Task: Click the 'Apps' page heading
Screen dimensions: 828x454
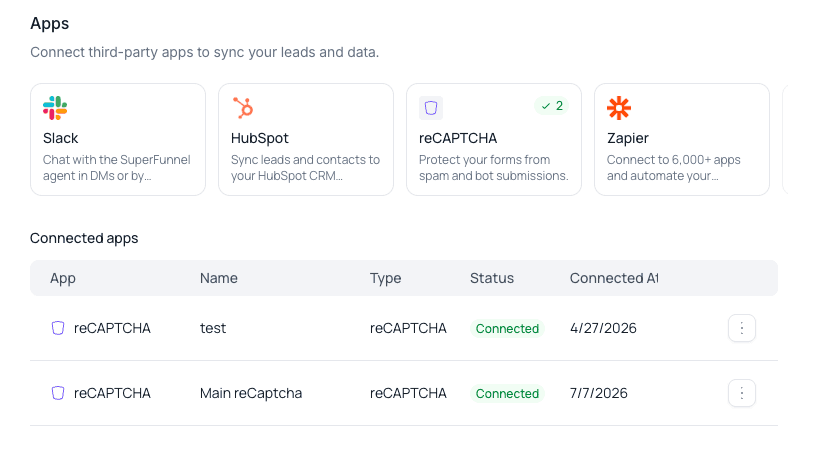Action: click(50, 24)
